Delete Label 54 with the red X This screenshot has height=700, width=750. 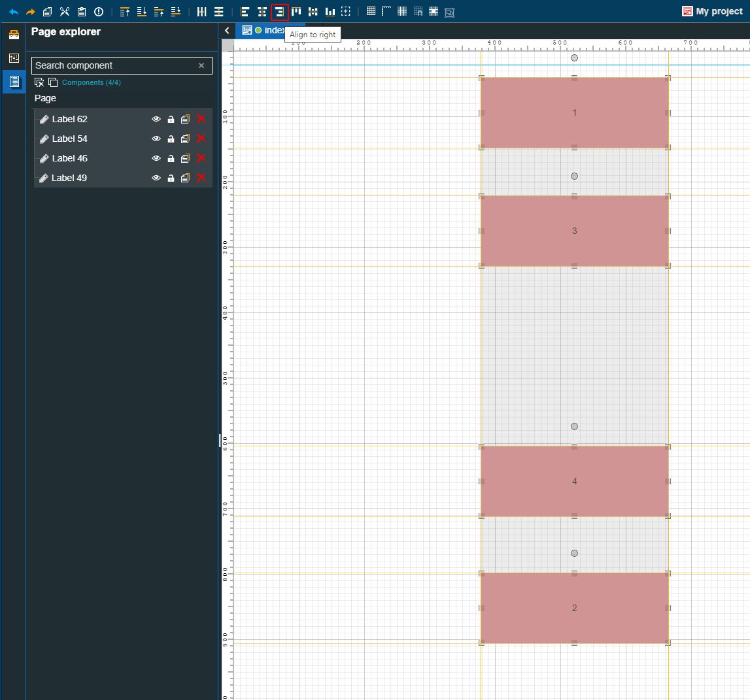click(x=201, y=139)
